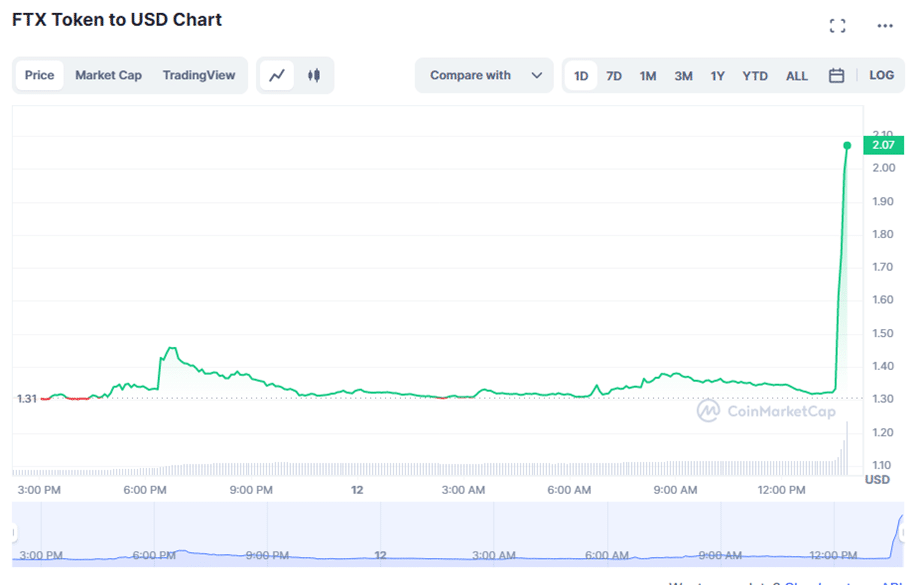This screenshot has height=585, width=921.
Task: Click the right handle of the range navigator
Action: pos(901,533)
